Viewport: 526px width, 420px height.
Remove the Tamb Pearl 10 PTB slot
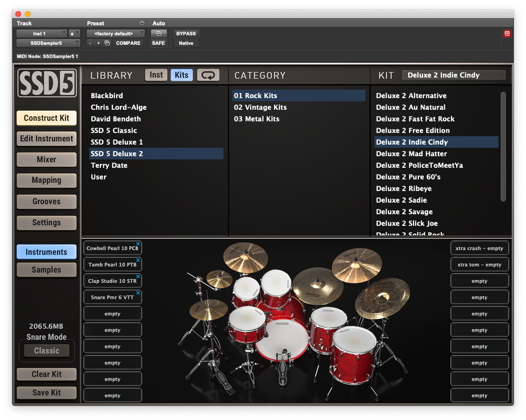138,260
